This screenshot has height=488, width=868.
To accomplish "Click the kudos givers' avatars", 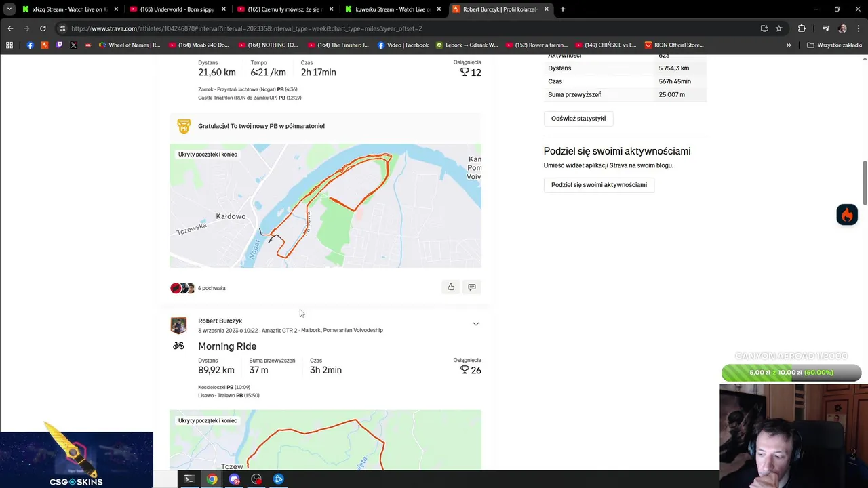I will coord(182,288).
